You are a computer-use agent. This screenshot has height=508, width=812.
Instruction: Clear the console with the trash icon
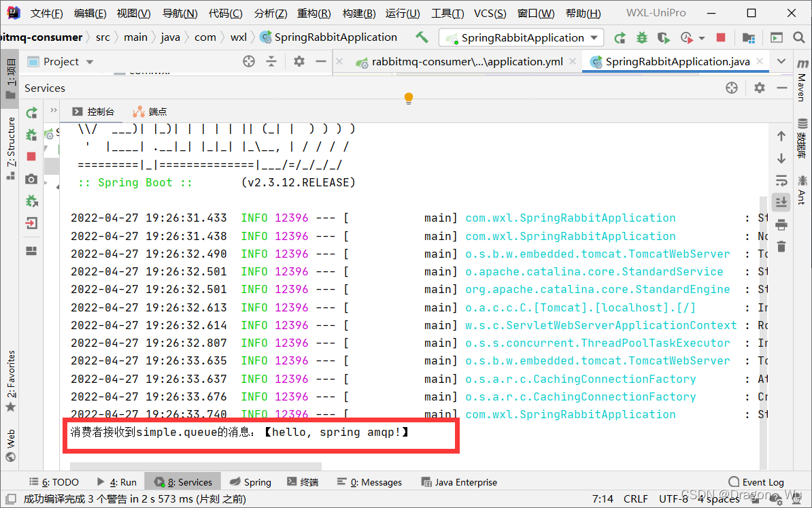[x=781, y=245]
